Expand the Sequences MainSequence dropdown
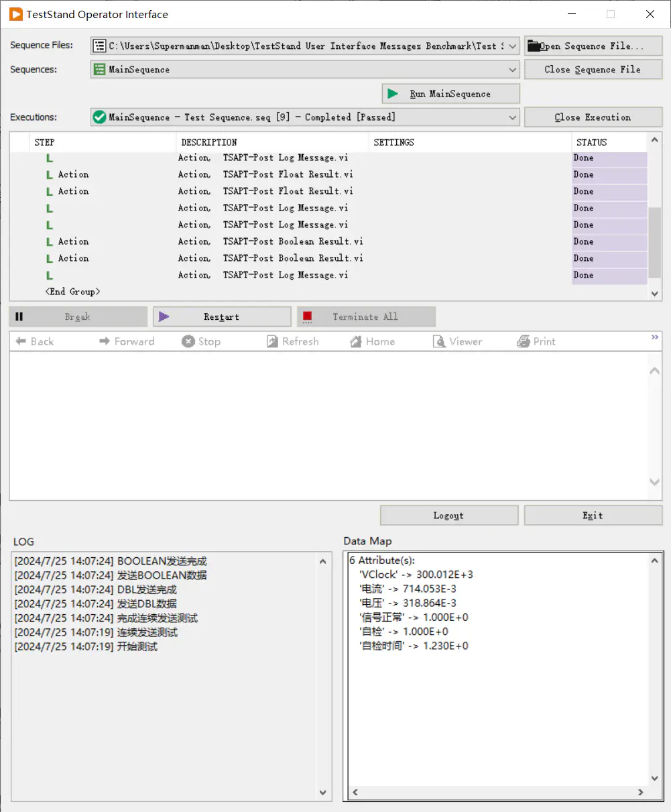671x812 pixels. 513,70
